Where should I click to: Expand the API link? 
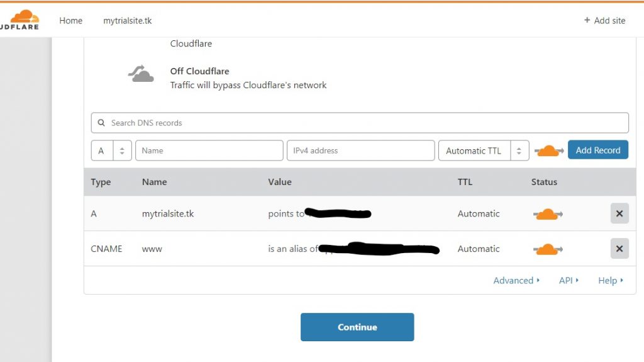(569, 280)
